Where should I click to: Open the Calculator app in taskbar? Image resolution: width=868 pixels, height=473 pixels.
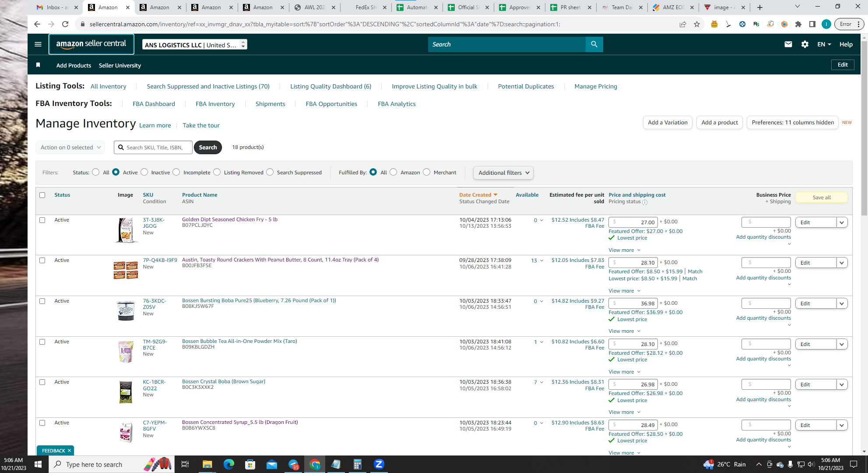click(x=358, y=464)
